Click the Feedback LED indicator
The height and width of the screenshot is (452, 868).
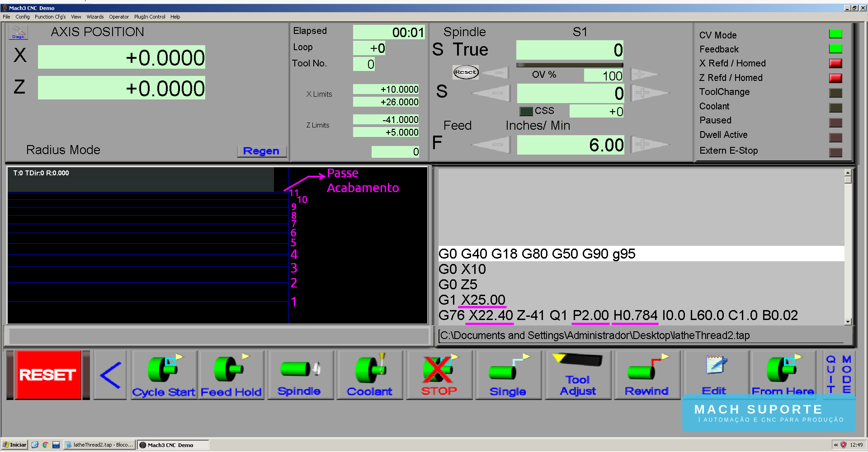click(x=835, y=49)
